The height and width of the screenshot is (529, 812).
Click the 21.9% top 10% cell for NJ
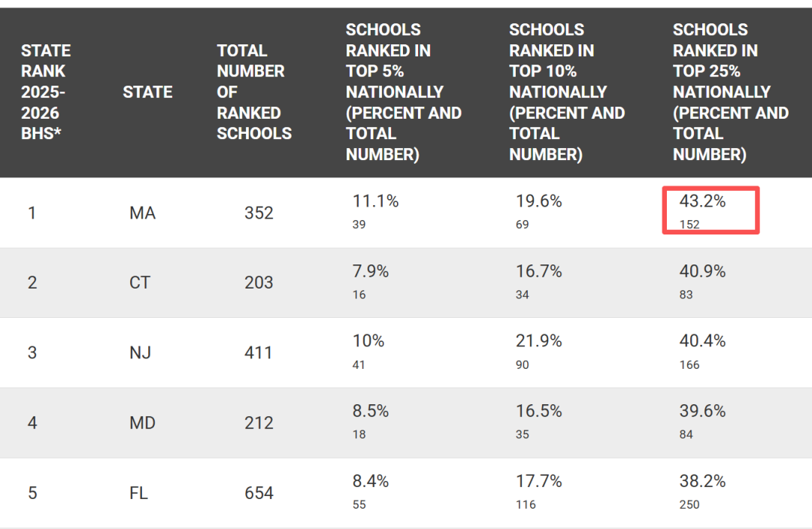(x=538, y=352)
